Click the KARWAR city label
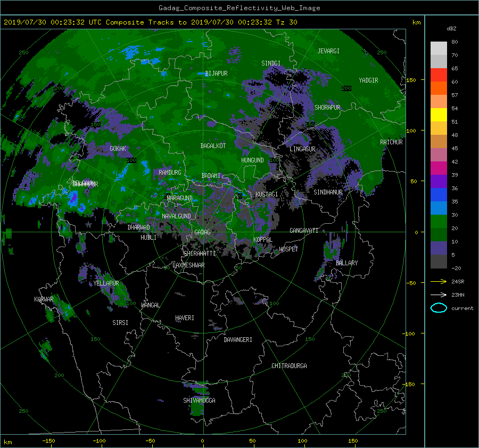This screenshot has height=448, width=479. pos(44,299)
